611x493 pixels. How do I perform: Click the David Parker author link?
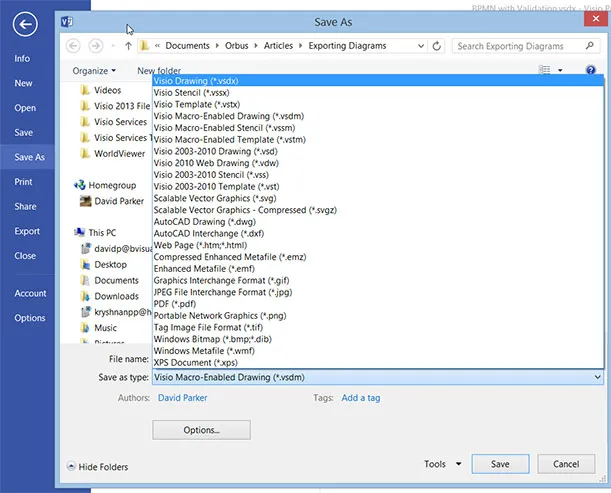click(182, 398)
